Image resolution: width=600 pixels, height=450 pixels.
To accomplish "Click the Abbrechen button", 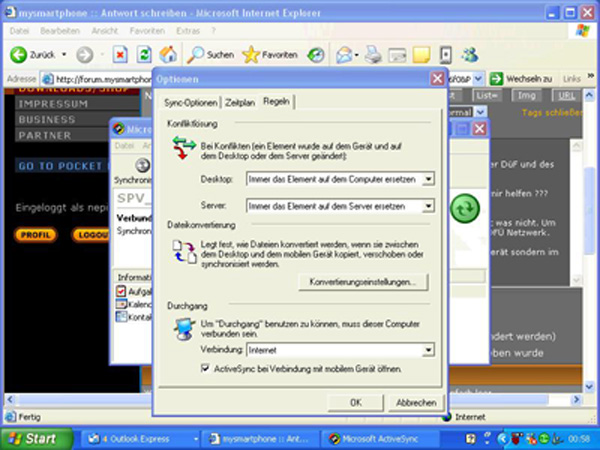I will tap(416, 402).
